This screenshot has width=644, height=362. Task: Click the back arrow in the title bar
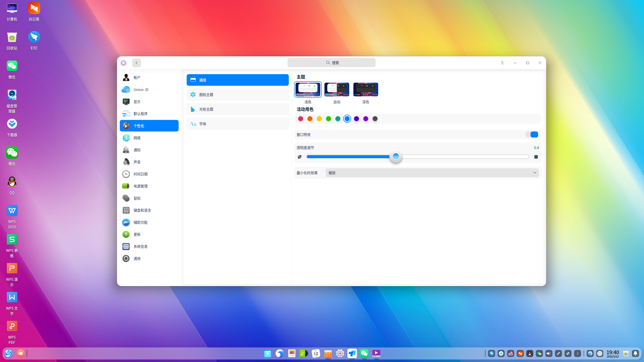136,63
